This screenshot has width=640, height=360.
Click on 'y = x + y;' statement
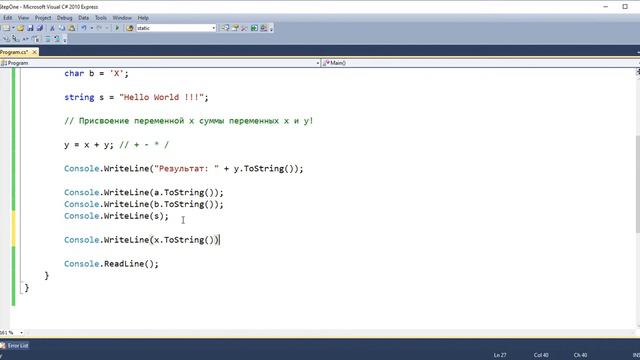[89, 145]
